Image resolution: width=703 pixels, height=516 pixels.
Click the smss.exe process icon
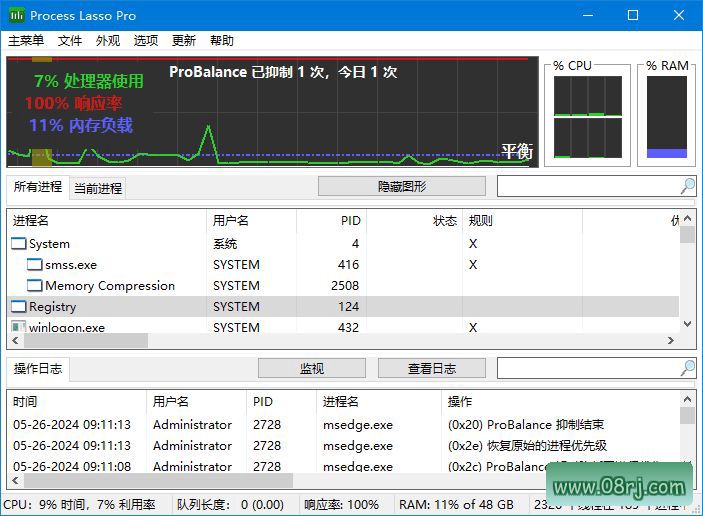click(x=35, y=265)
